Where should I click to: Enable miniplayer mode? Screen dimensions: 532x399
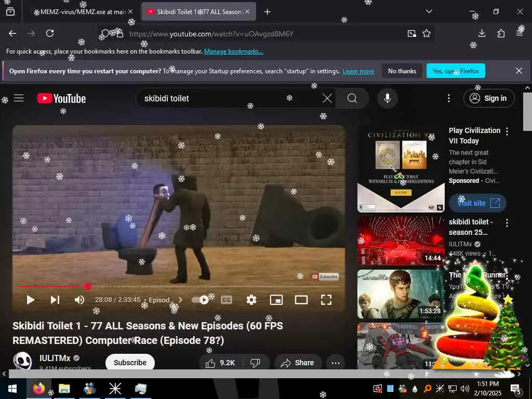(x=276, y=300)
